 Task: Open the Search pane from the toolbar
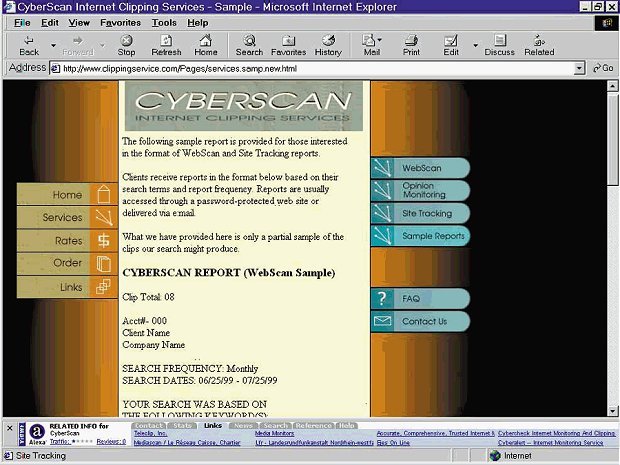(x=249, y=45)
